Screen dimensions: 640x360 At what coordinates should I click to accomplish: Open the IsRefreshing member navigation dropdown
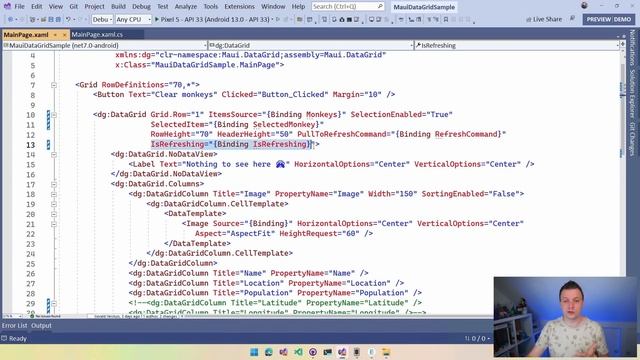point(517,45)
